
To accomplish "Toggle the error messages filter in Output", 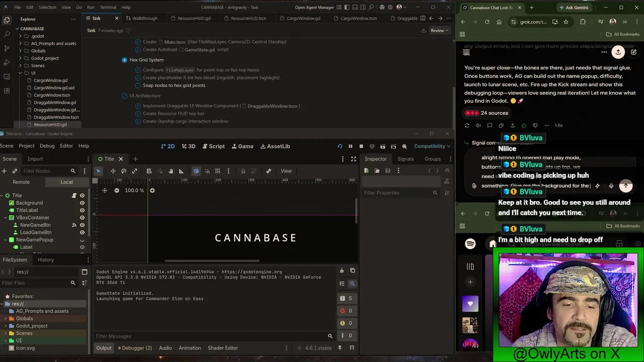I will click(347, 311).
